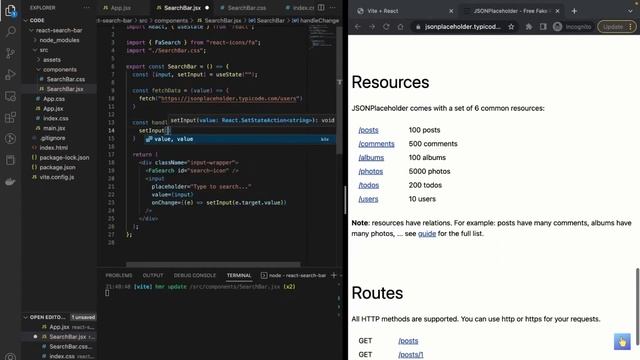Viewport: 640px width, 360px height.
Task: Open main.jsx in the explorer tree
Action: coord(54,128)
